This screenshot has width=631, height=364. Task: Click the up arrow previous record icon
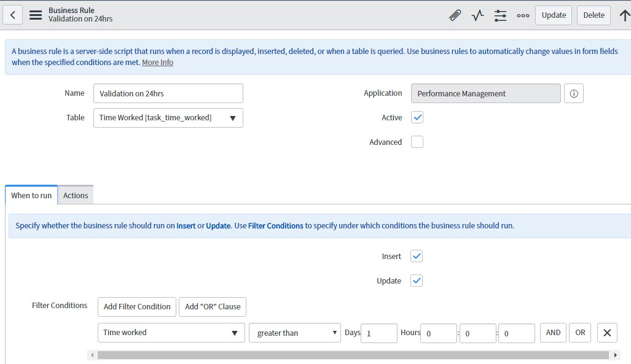click(x=624, y=15)
